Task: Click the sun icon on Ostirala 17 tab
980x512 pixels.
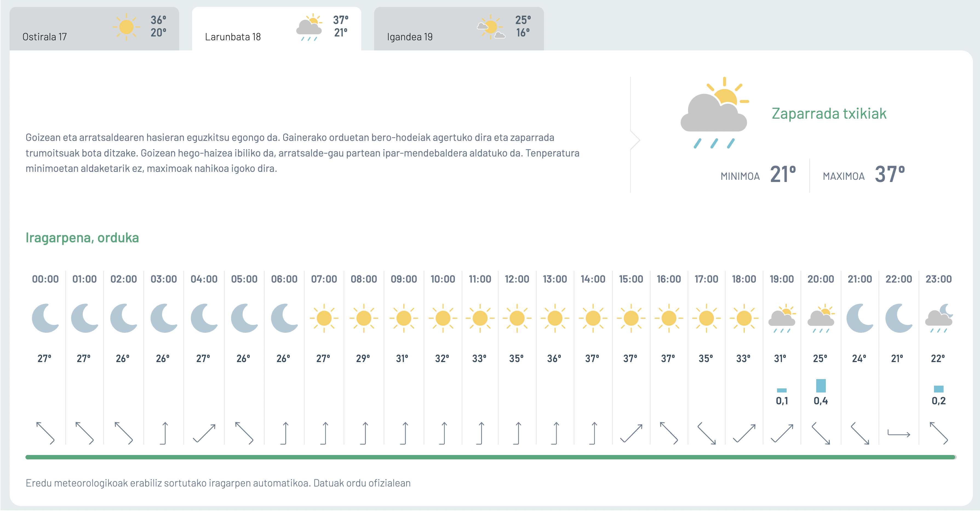Action: (x=126, y=27)
